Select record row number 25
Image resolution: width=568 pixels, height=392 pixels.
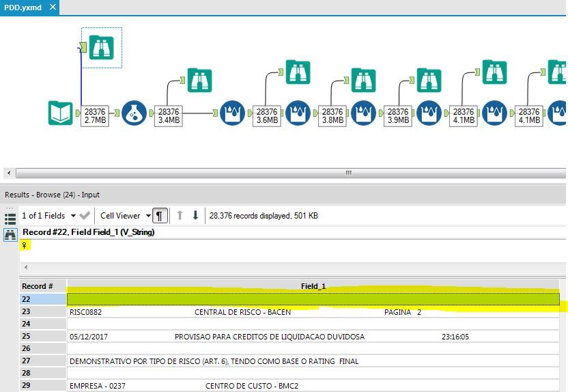[x=43, y=336]
